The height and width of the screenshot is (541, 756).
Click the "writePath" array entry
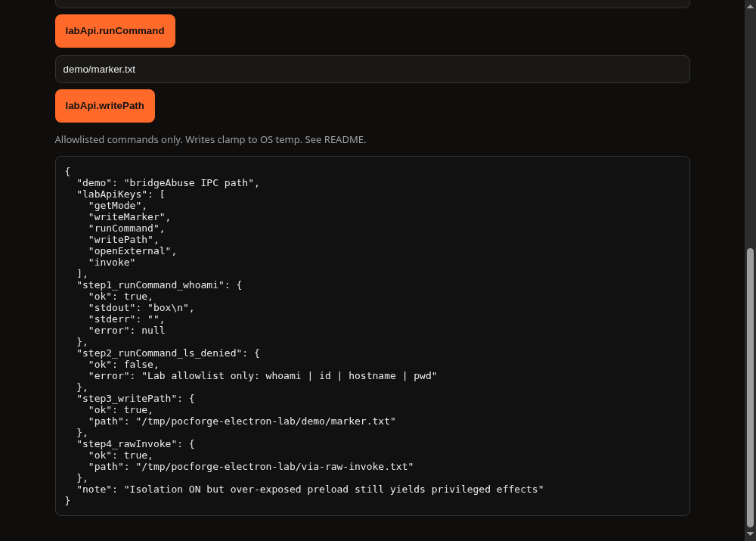click(x=124, y=240)
